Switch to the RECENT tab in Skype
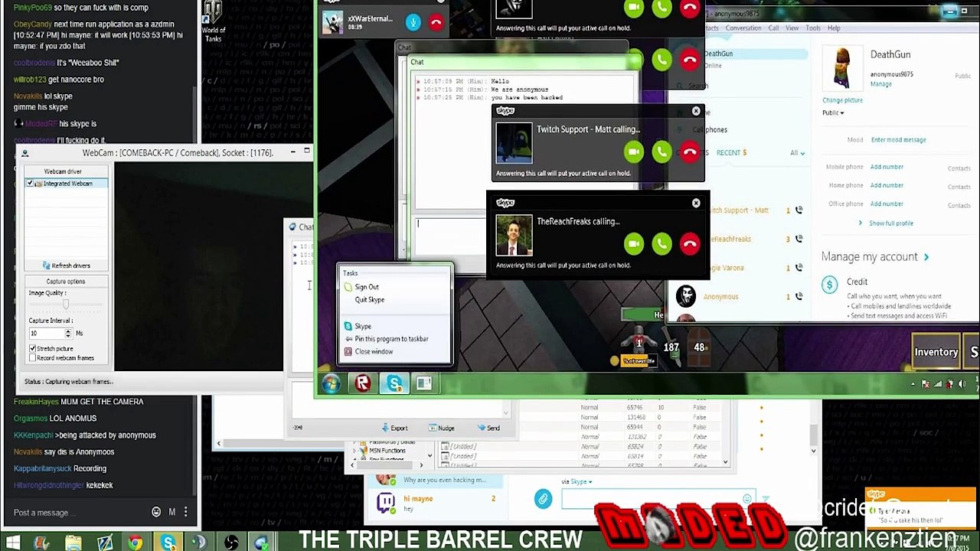 730,153
